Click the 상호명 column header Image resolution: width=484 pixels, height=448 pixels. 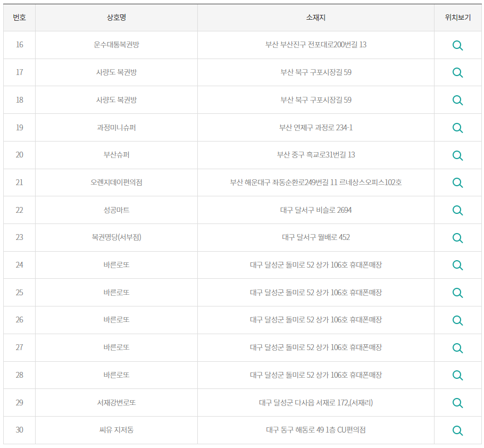[x=116, y=18]
